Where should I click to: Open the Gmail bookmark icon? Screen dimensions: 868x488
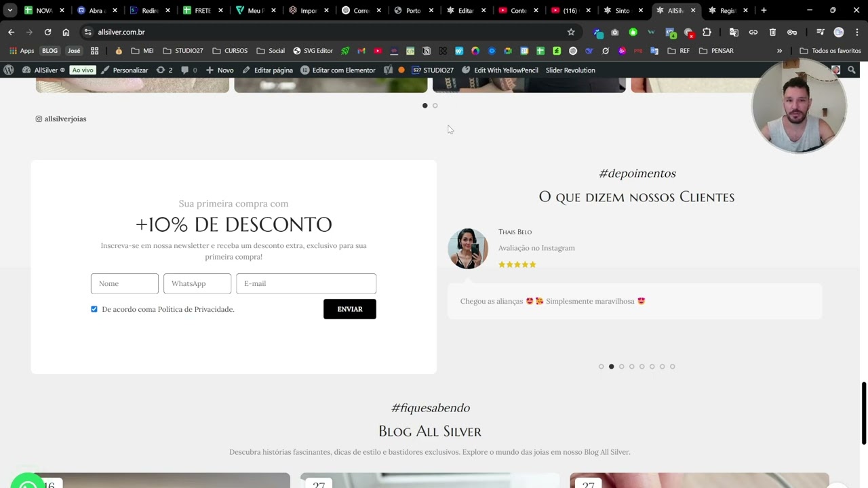coord(361,51)
